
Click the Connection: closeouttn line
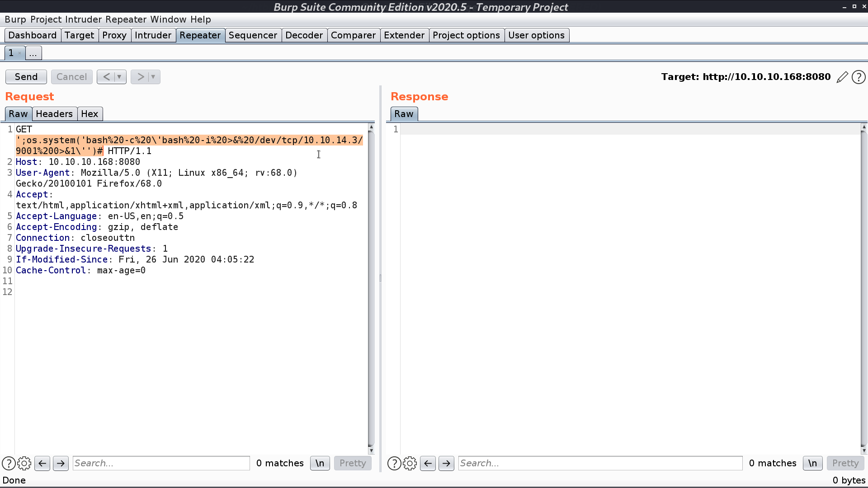(x=75, y=238)
